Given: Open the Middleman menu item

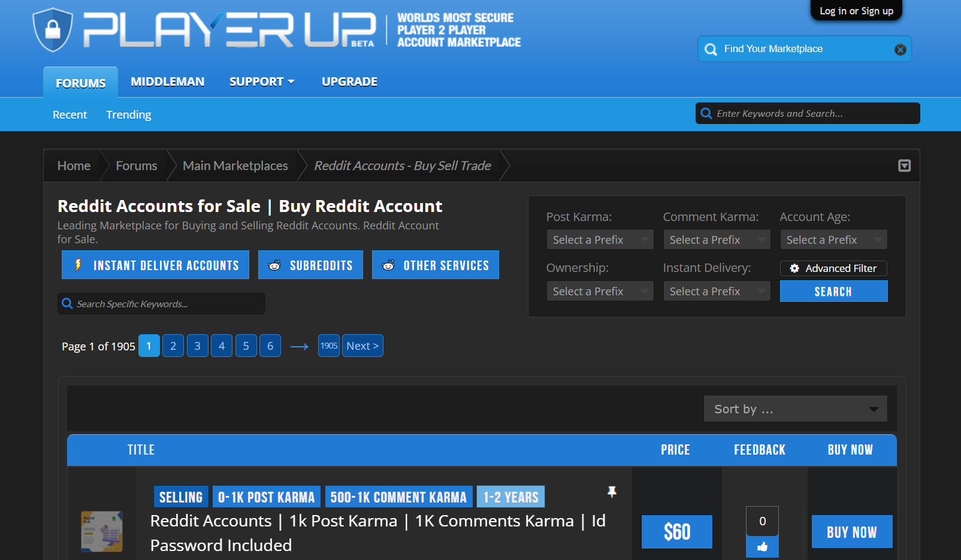Looking at the screenshot, I should coord(168,81).
